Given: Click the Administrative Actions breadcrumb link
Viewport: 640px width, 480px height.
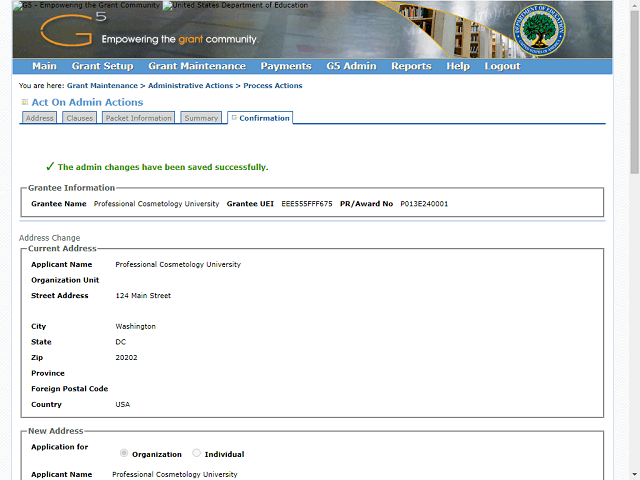Looking at the screenshot, I should (190, 86).
